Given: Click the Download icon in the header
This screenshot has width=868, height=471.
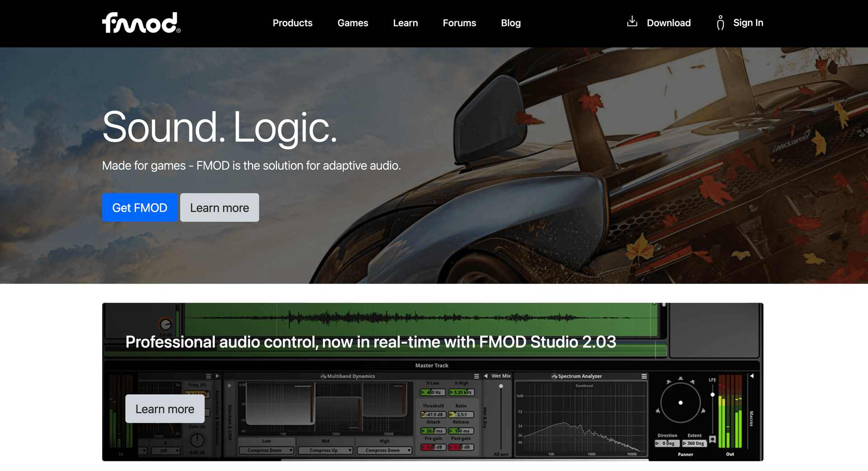Looking at the screenshot, I should (x=632, y=22).
